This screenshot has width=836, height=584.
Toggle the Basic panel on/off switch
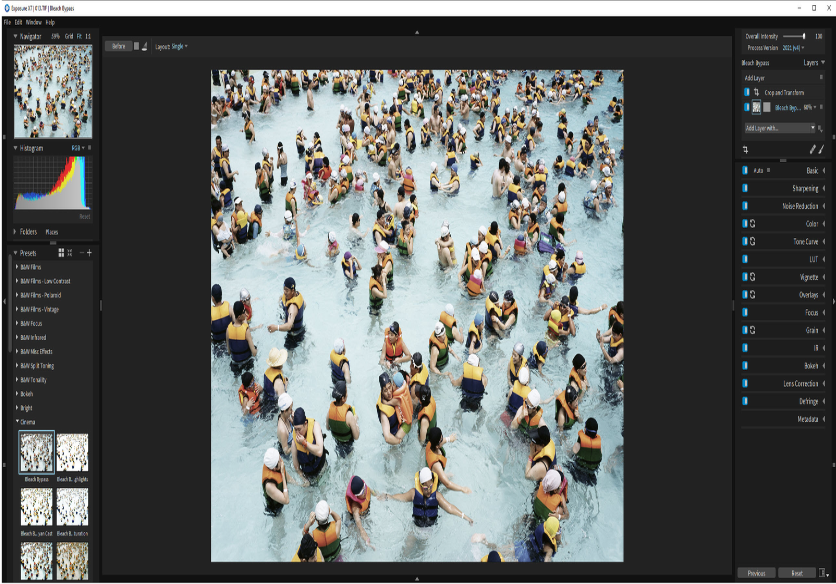pos(745,171)
